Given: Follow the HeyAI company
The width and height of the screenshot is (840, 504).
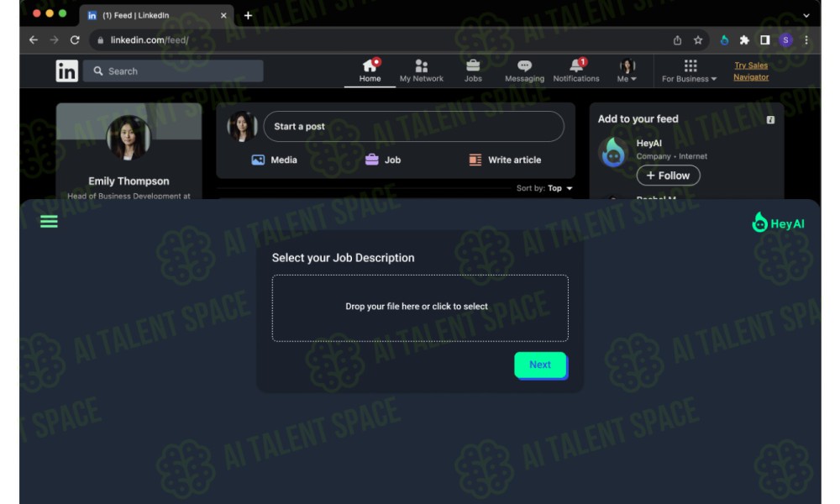Looking at the screenshot, I should [x=668, y=176].
